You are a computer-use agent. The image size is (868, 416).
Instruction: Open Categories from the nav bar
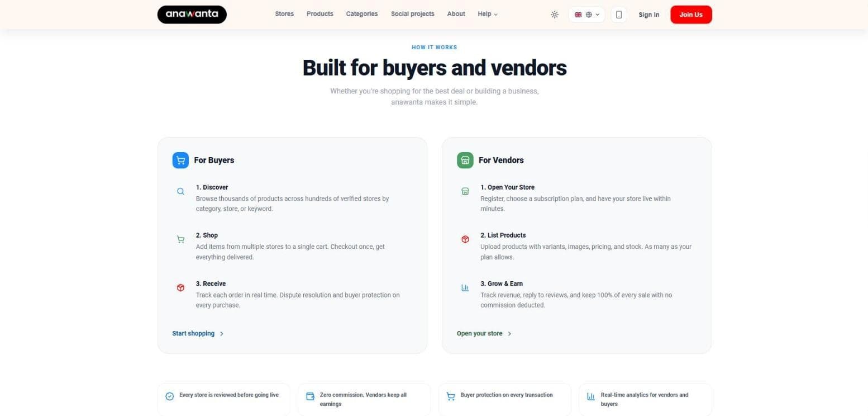click(x=362, y=14)
